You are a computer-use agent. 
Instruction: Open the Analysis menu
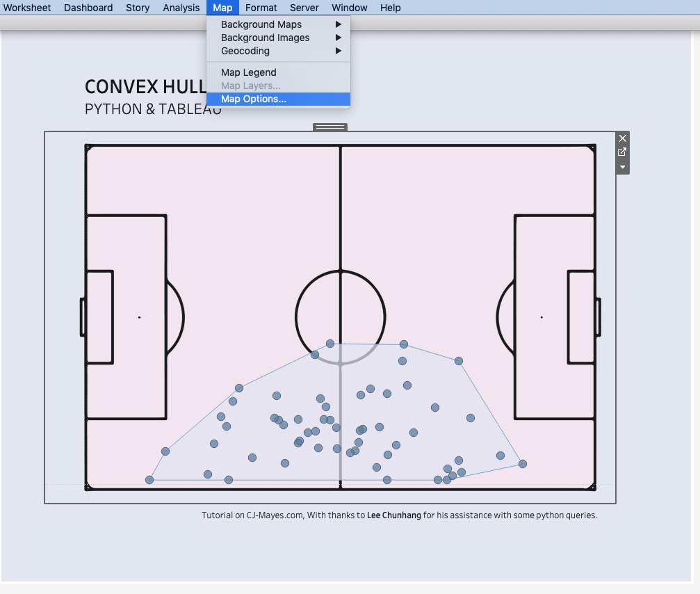click(x=181, y=8)
